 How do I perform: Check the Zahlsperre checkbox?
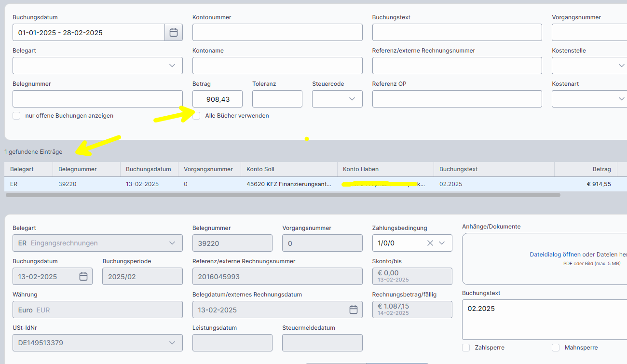[466, 348]
